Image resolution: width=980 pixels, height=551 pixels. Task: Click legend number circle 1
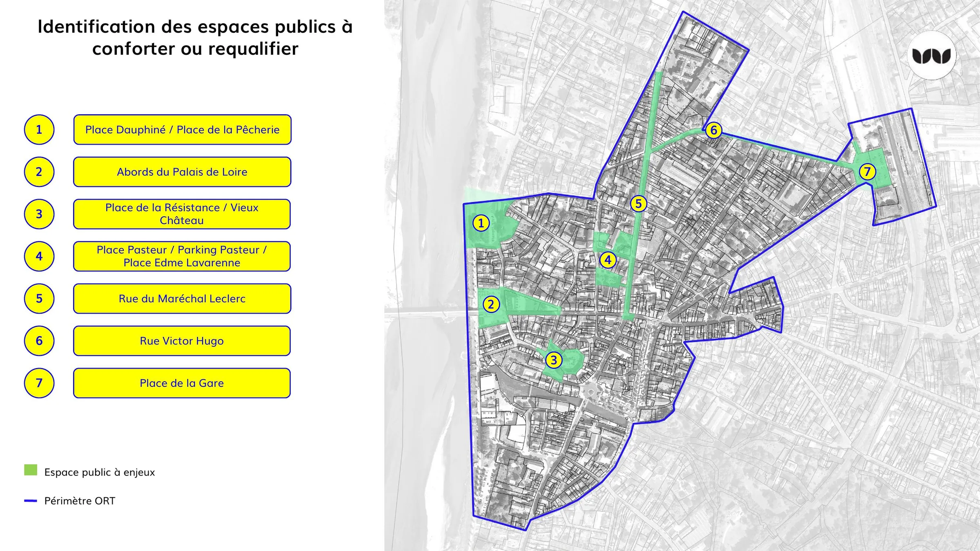pos(39,130)
